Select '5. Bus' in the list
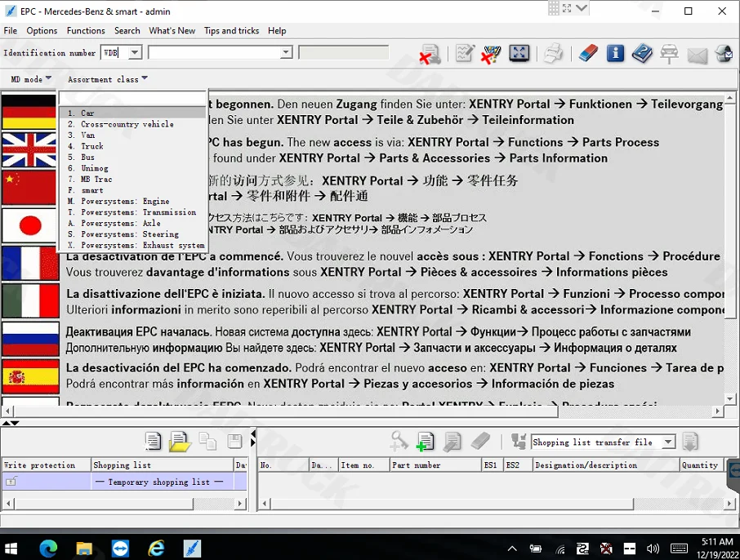This screenshot has height=560, width=740. tap(132, 157)
